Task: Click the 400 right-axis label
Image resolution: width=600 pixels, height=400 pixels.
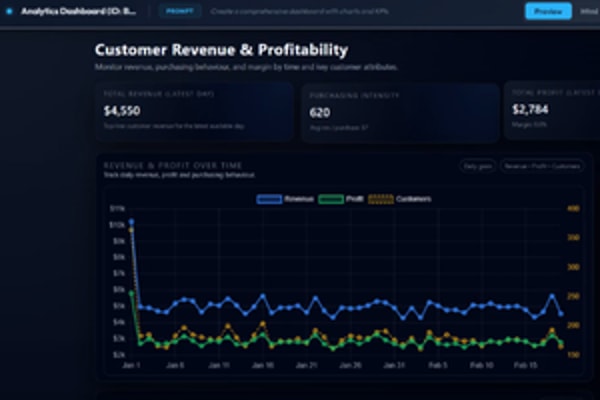Action: click(x=573, y=209)
